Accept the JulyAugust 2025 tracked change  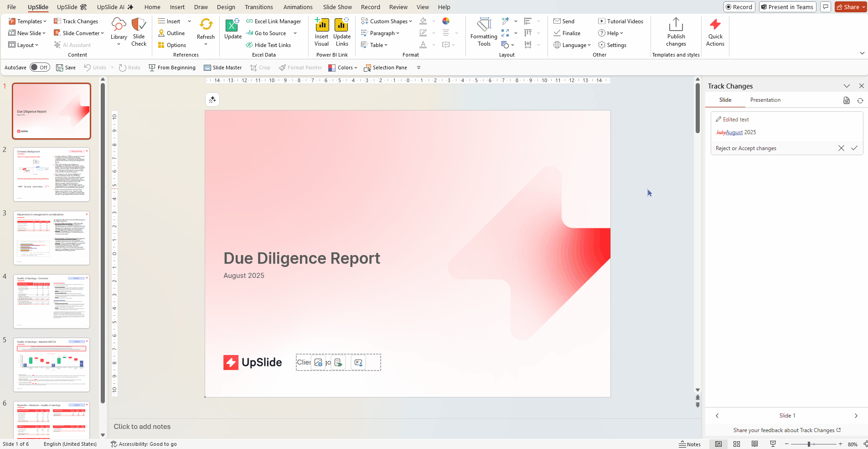854,148
